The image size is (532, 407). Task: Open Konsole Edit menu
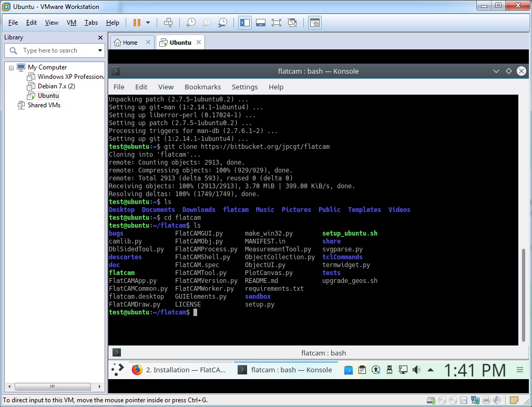pos(141,87)
